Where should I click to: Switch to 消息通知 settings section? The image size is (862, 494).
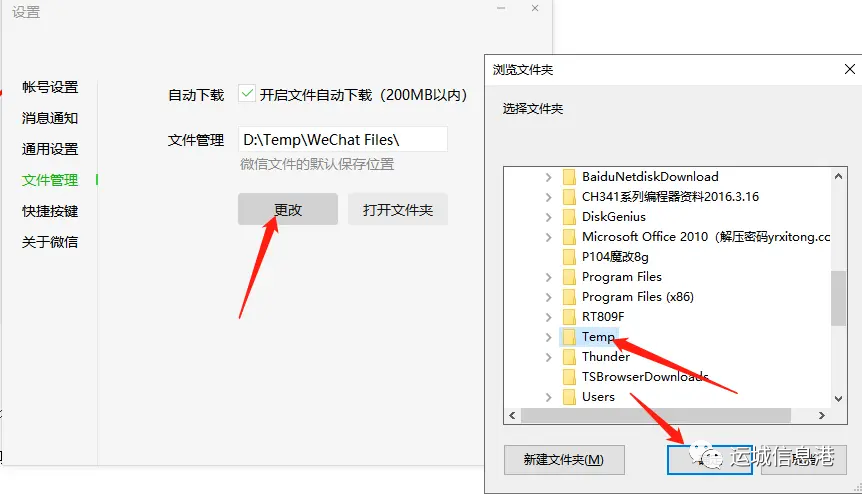click(x=50, y=118)
